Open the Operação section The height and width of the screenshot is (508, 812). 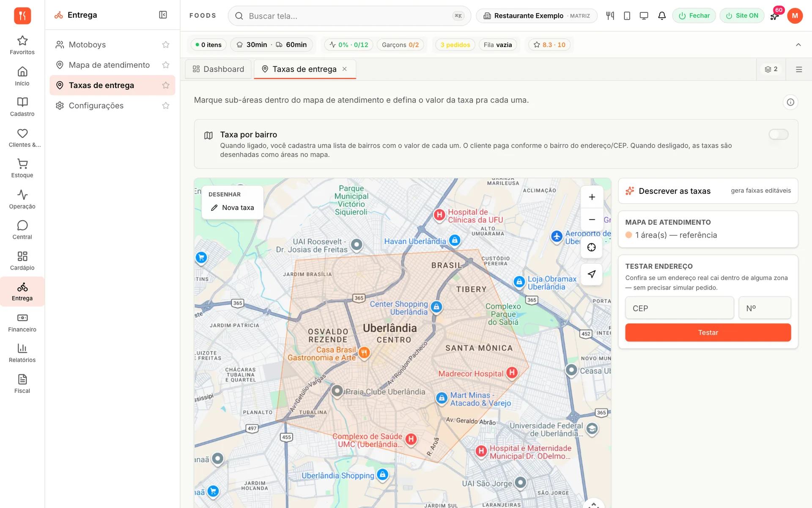coord(22,199)
